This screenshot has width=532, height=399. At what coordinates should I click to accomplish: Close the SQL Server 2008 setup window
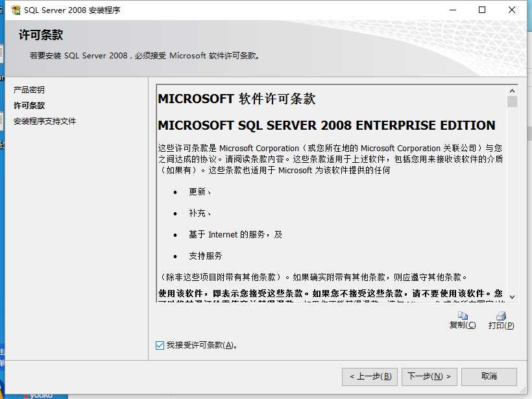(512, 10)
